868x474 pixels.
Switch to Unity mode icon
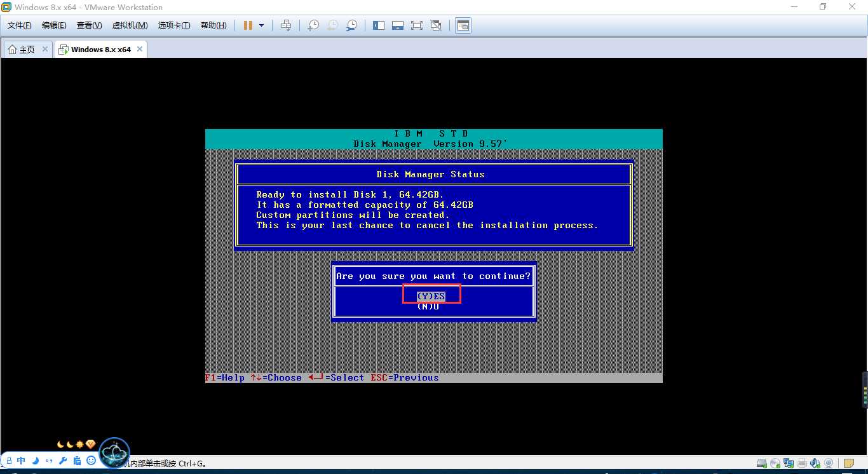(436, 25)
